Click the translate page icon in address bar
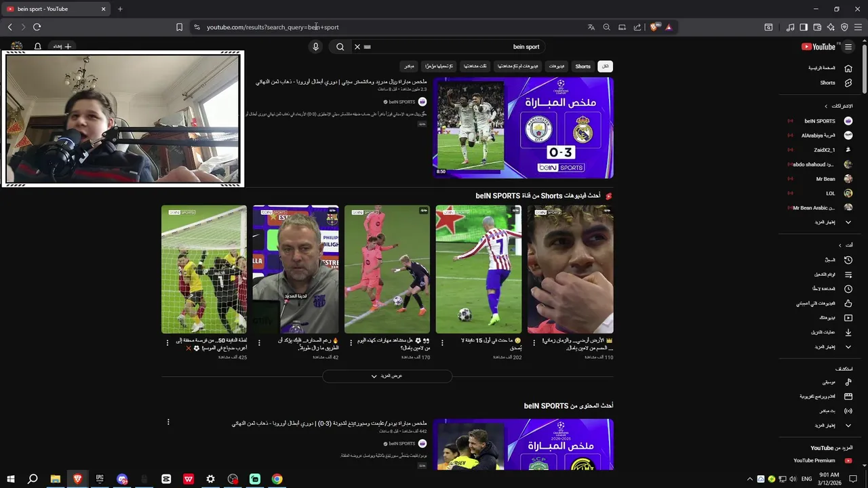 591,27
